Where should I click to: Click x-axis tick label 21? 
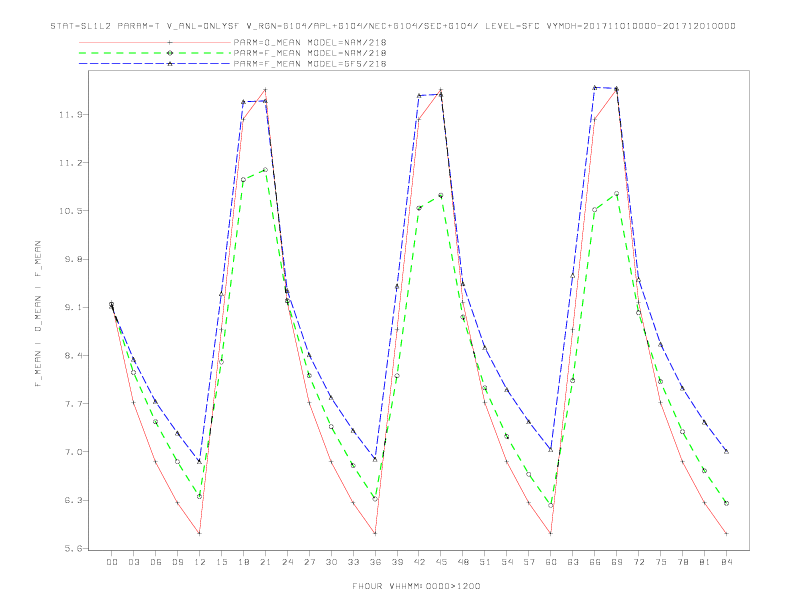[265, 562]
